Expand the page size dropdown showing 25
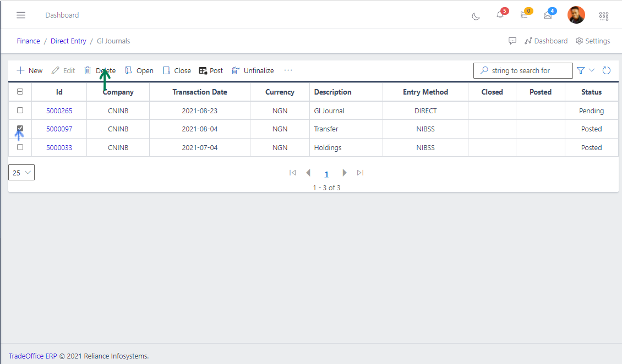This screenshot has height=364, width=622. coord(21,173)
